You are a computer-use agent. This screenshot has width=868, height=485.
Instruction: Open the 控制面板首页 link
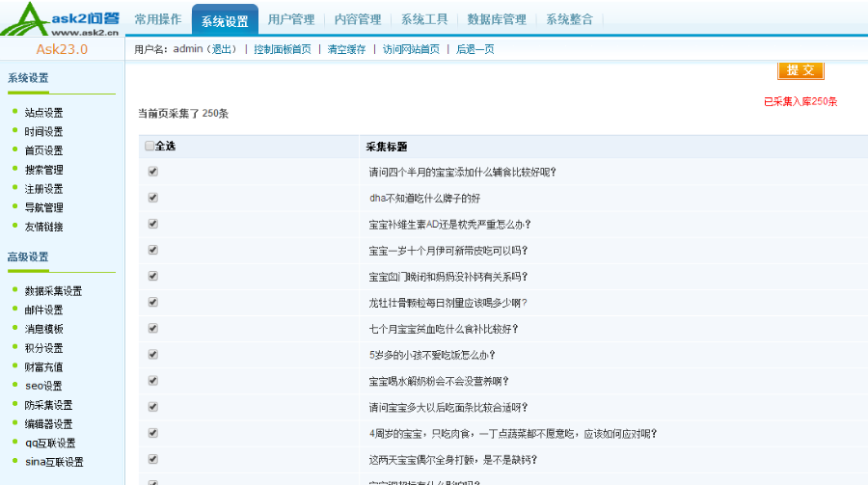(283, 49)
